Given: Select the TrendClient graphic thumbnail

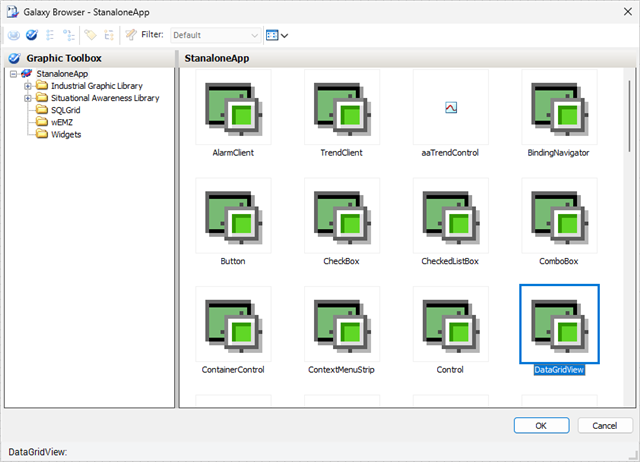Looking at the screenshot, I should (342, 107).
